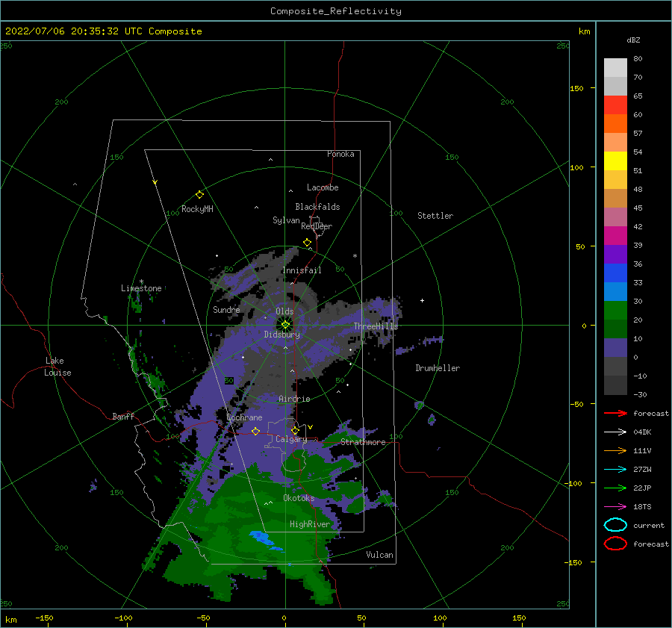Click the Lacombe label
The width and height of the screenshot is (672, 628).
click(323, 187)
